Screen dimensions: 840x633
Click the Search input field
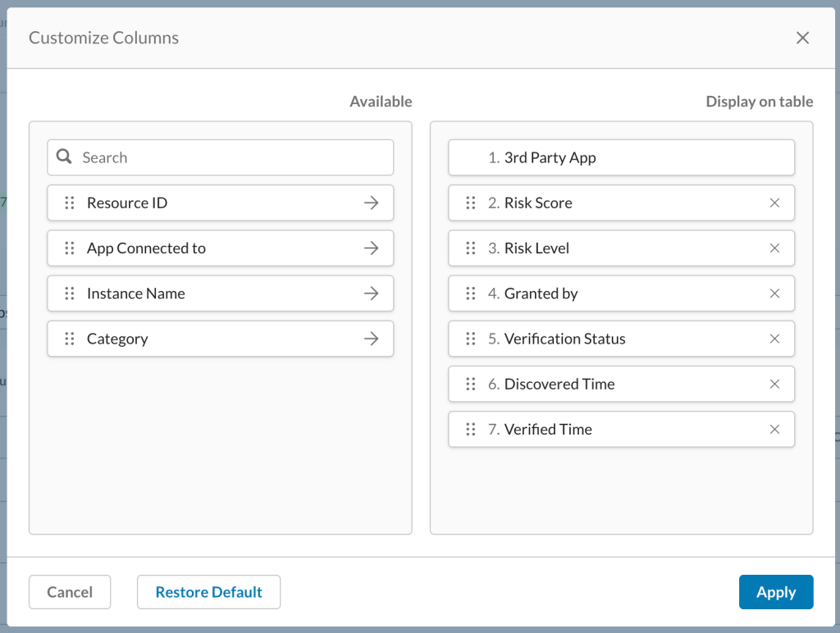point(220,157)
